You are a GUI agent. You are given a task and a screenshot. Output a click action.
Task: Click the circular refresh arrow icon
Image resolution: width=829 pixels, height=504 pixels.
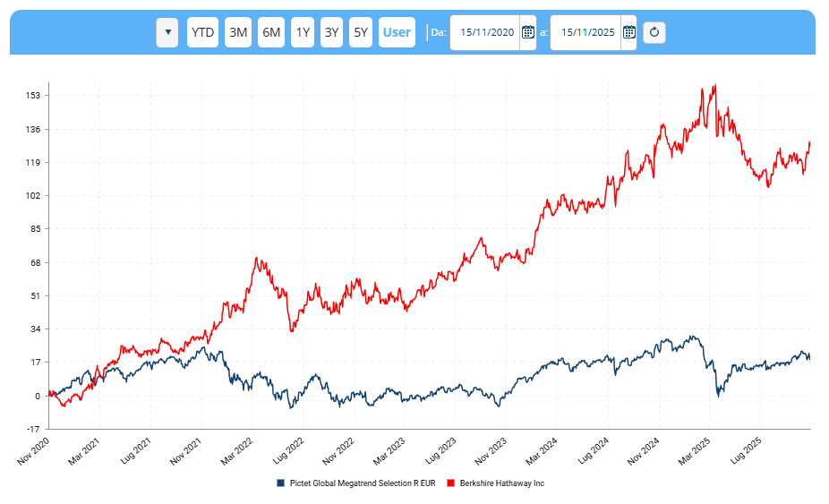[x=654, y=32]
